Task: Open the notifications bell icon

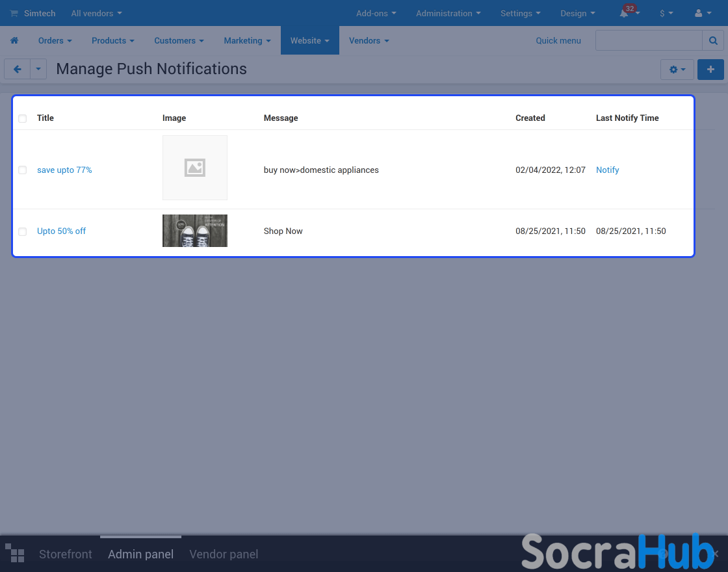Action: click(625, 14)
